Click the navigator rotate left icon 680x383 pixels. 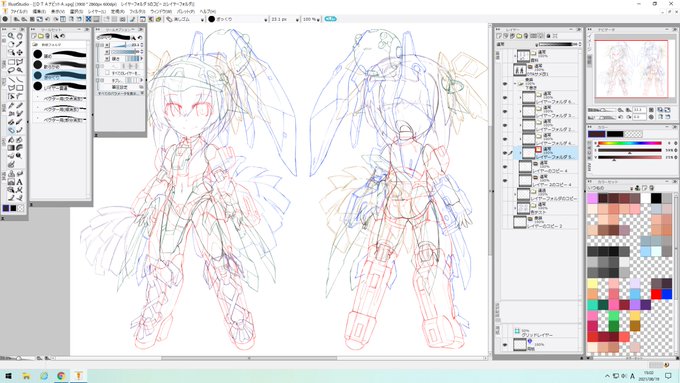[621, 117]
